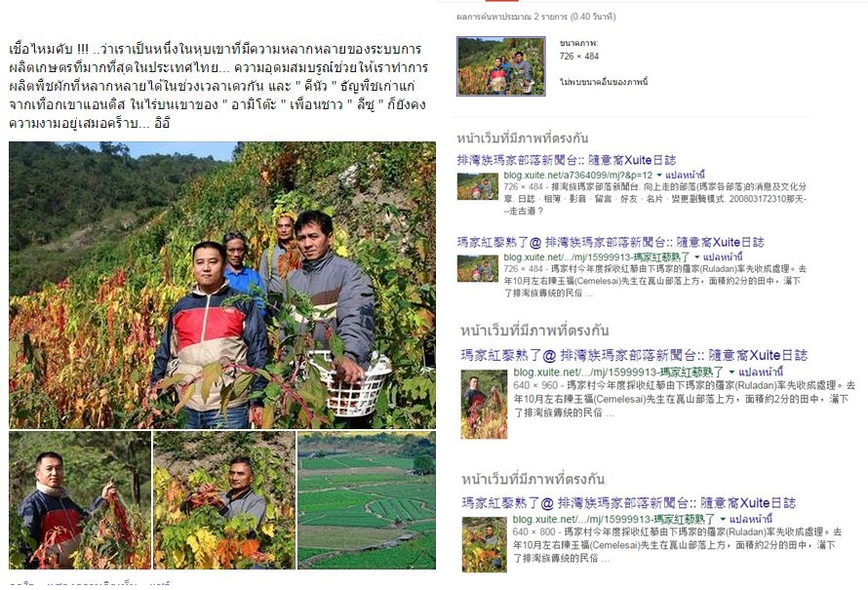Click the blog.xuite.net/a7364099 green URL

click(x=578, y=176)
